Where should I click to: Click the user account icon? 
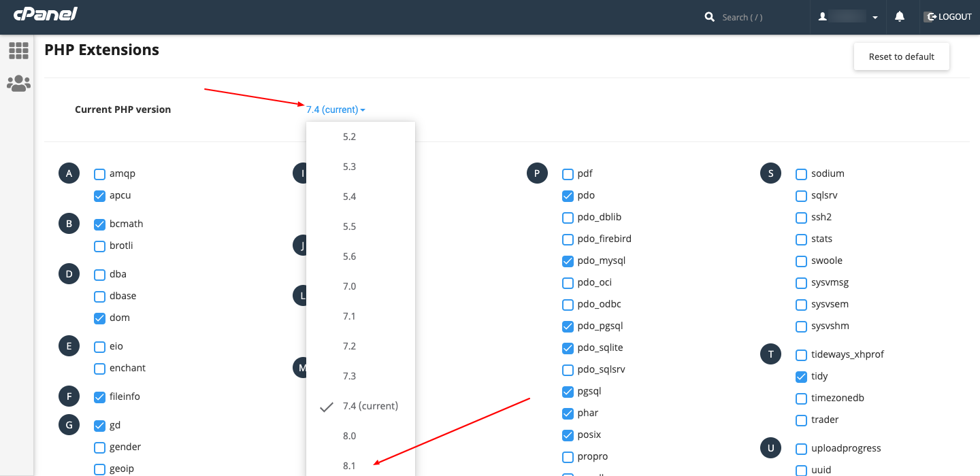click(x=823, y=16)
